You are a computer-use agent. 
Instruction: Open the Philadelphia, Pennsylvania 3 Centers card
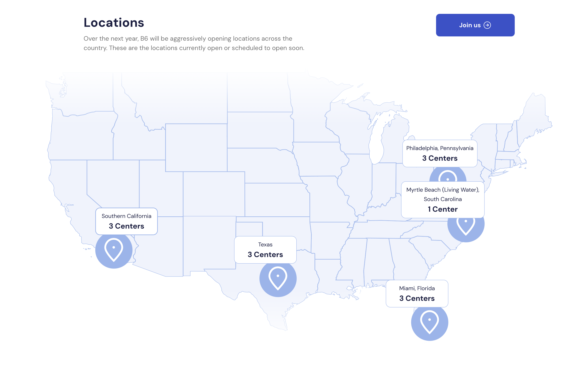440,153
